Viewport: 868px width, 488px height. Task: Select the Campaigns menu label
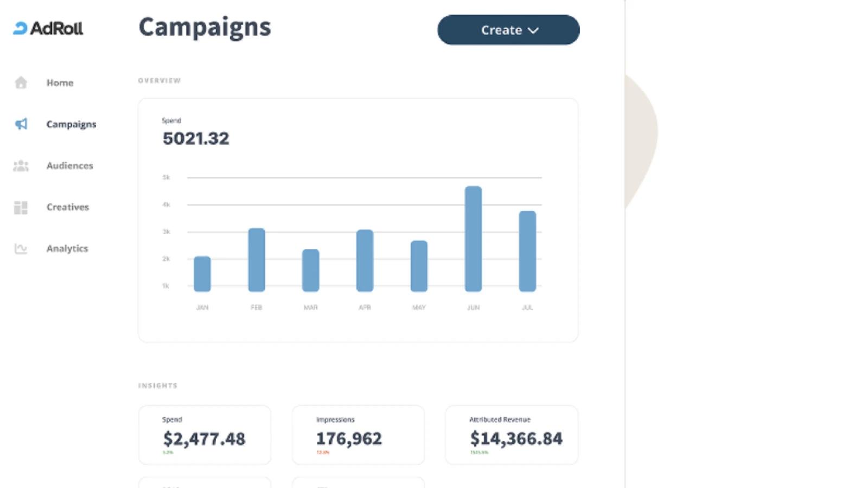coord(71,124)
